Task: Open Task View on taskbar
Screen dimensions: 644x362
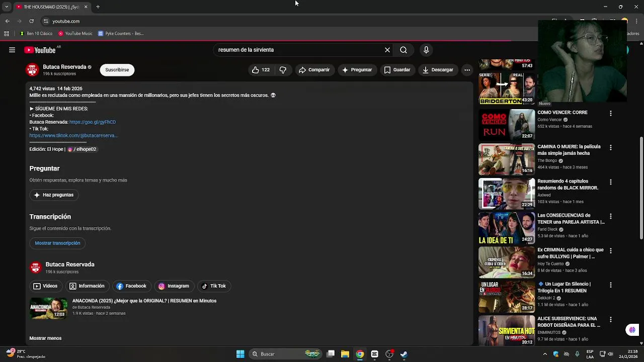Action: 331,354
